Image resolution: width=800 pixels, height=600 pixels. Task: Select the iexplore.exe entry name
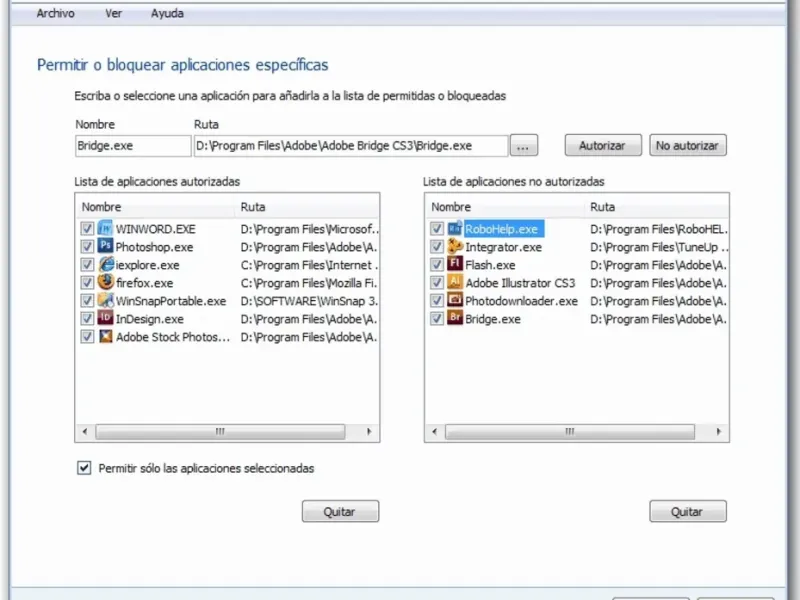click(148, 265)
